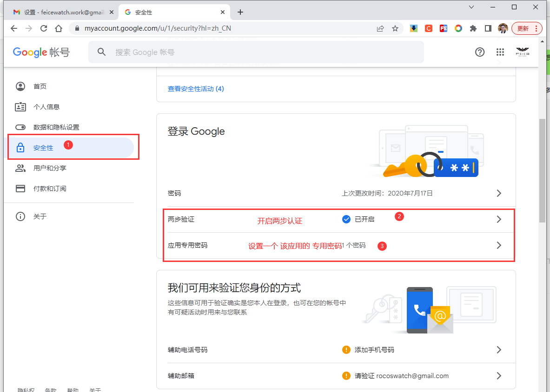The image size is (550, 392).
Task: Open 数据和隐私设置 in the sidebar
Action: (x=56, y=127)
